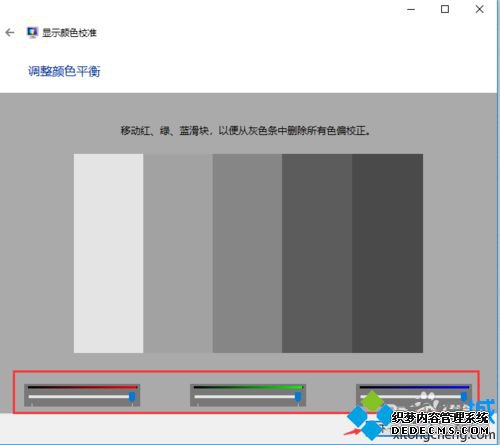Click the instruction text about moving sliders

pos(246,130)
